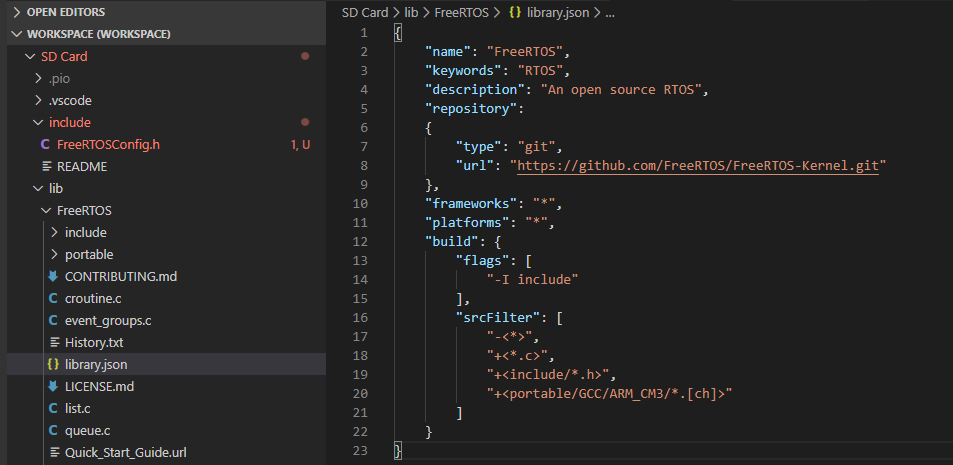Click the file icon of Quick_Start_Guide.url
This screenshot has height=465, width=953.
(55, 452)
